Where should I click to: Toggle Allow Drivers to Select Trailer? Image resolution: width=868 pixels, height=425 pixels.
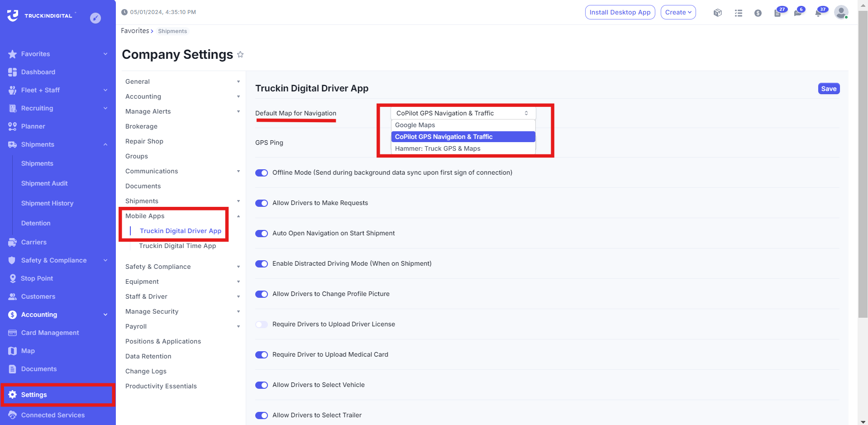click(262, 415)
